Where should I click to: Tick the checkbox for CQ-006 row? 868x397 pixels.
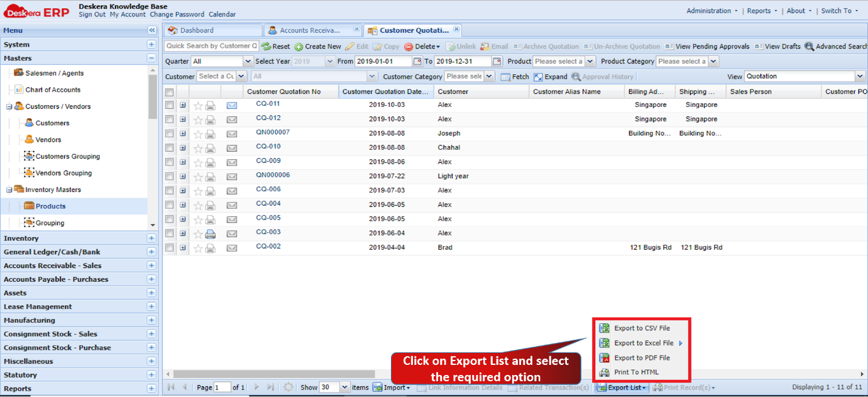coord(170,191)
